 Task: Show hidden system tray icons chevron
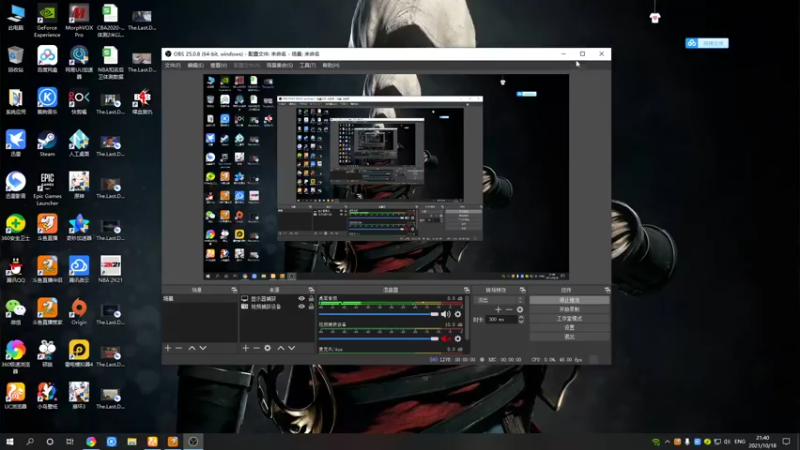tap(667, 442)
